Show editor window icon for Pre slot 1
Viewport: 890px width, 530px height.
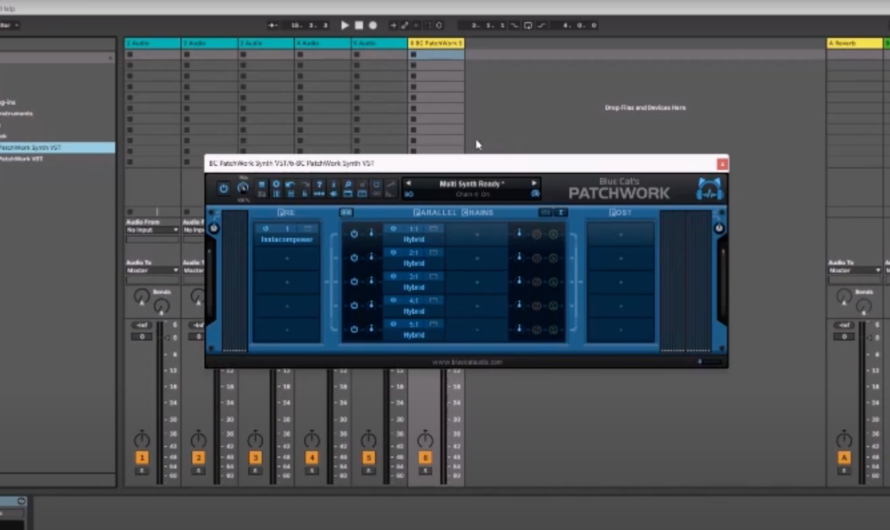coord(308,229)
